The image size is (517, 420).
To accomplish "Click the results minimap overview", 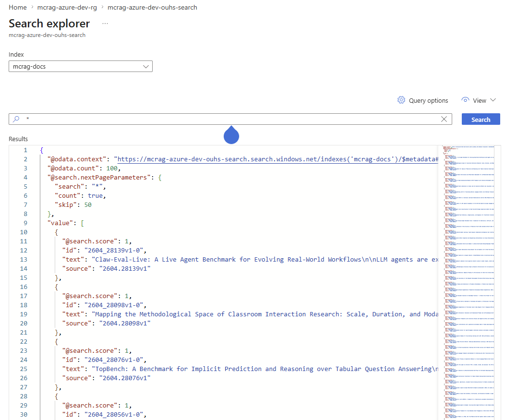I will [469, 283].
